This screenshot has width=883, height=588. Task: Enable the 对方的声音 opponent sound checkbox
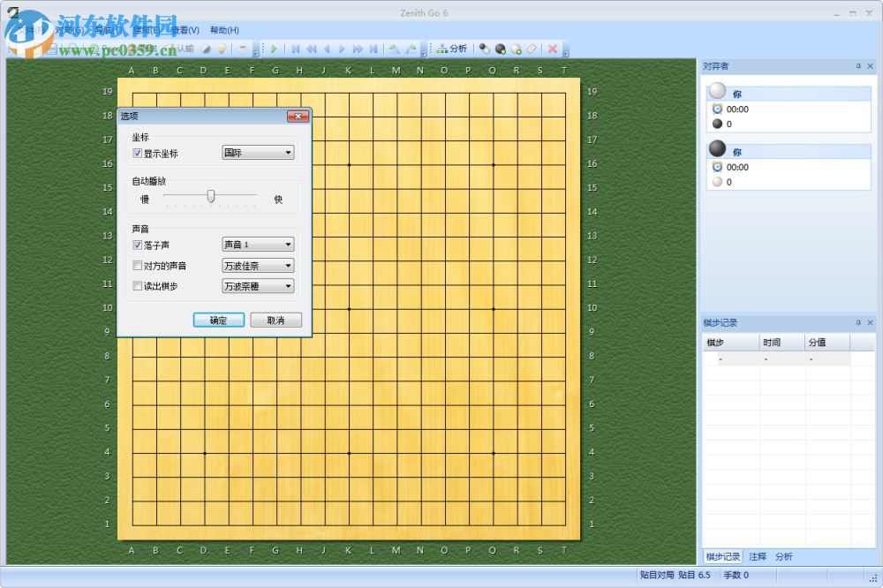(x=138, y=265)
